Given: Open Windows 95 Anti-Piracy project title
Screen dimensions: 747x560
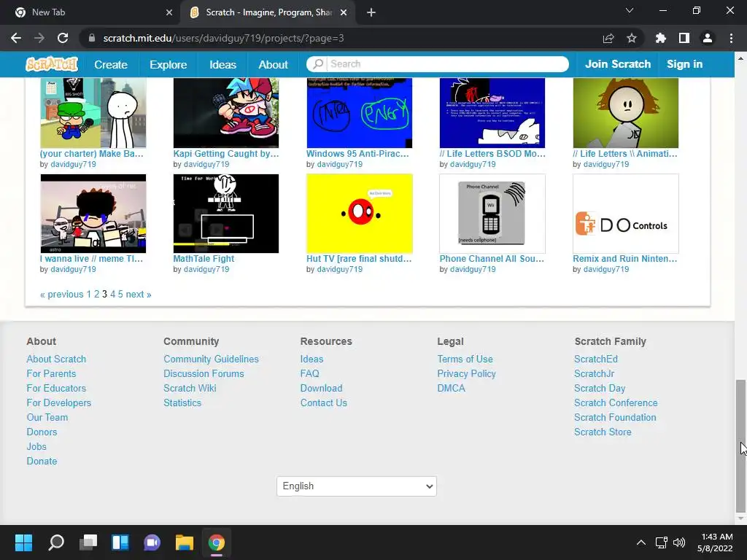Looking at the screenshot, I should [x=357, y=154].
